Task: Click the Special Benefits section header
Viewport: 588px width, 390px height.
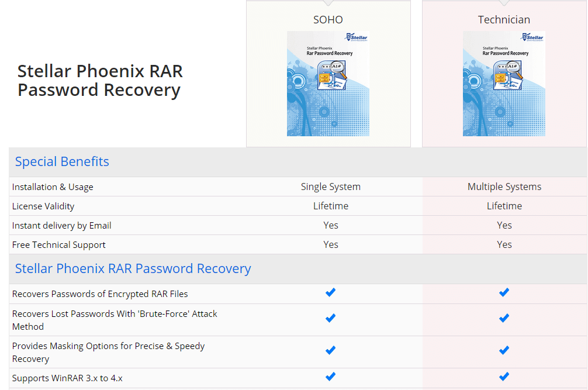Action: click(62, 161)
